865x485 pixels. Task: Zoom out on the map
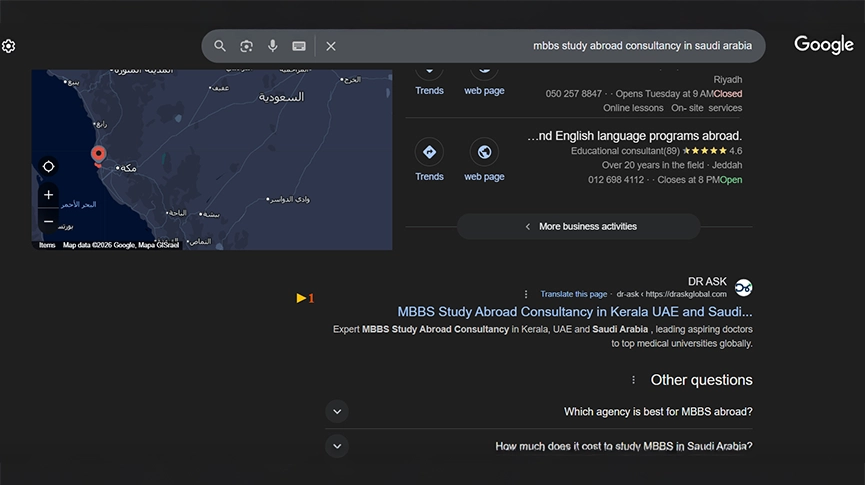click(48, 221)
